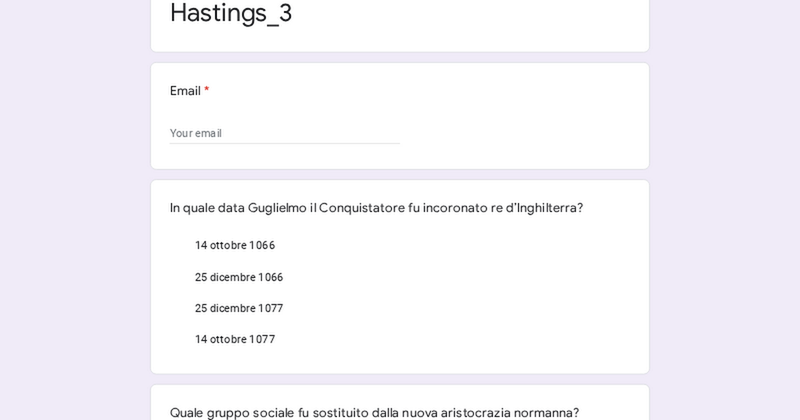Choose the 25 dicembre 1066 answer
Image resolution: width=800 pixels, height=420 pixels.
238,277
